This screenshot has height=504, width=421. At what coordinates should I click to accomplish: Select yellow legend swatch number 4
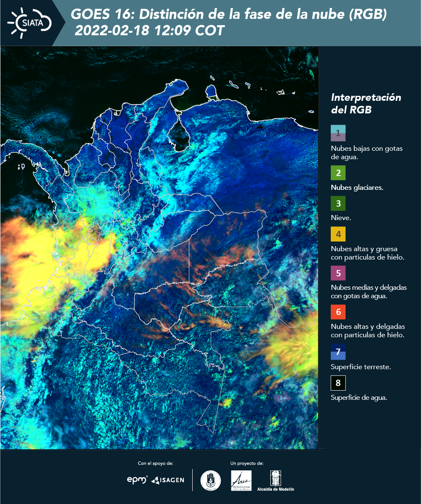(338, 234)
